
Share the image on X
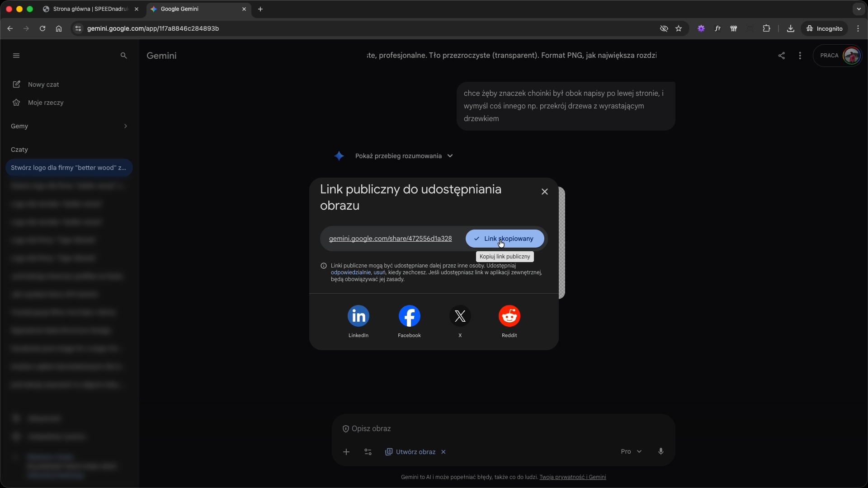point(460,316)
